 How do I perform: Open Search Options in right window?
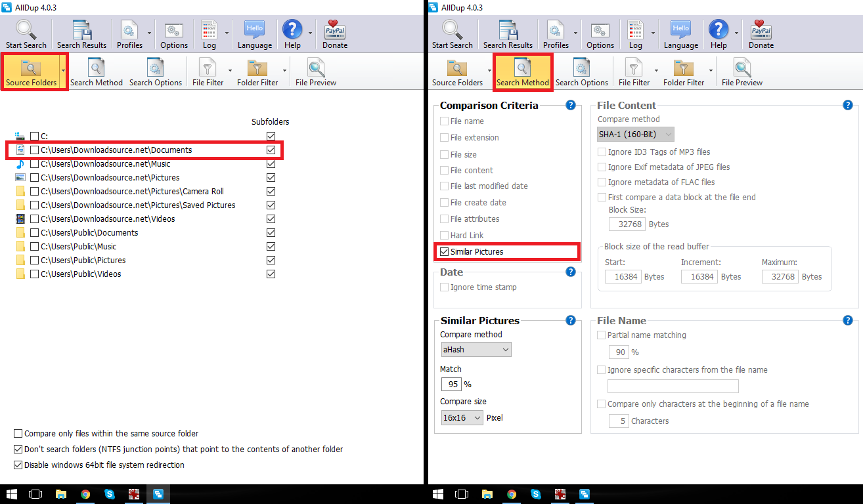coord(582,72)
